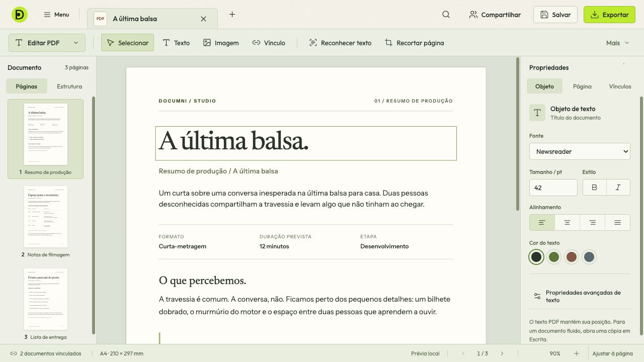Set alignment to right
Image resolution: width=644 pixels, height=362 pixels.
point(592,223)
